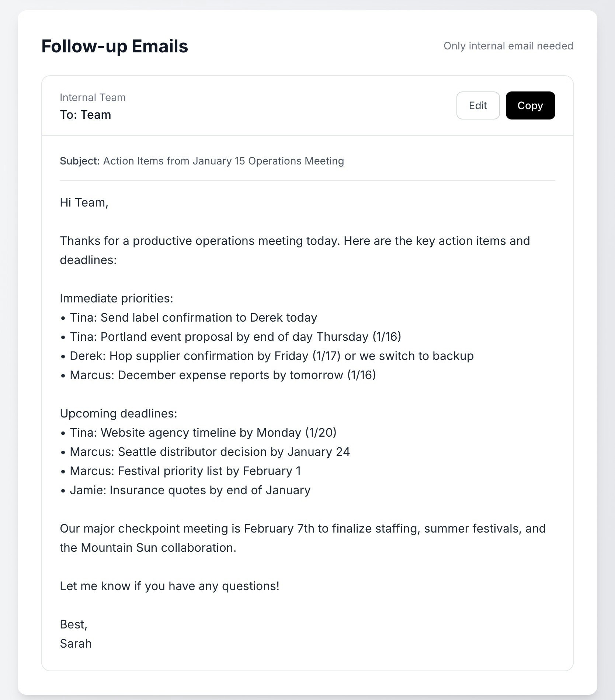Click the 'Only internal email needed' note
615x700 pixels.
coord(508,46)
